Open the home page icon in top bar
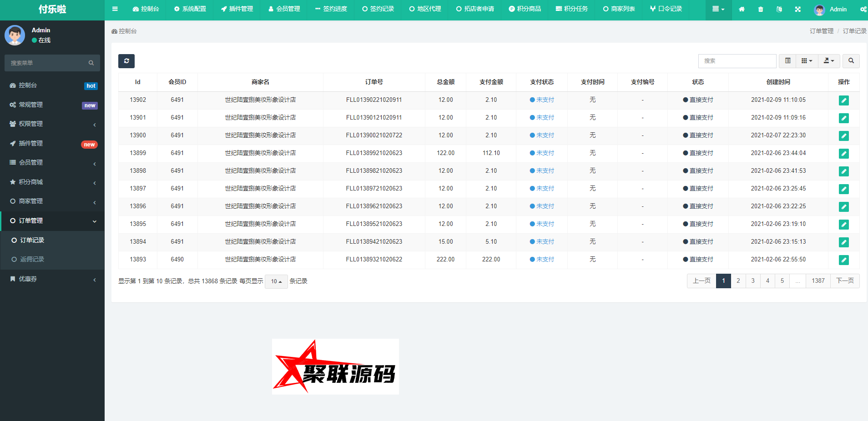This screenshot has height=421, width=868. [x=742, y=9]
